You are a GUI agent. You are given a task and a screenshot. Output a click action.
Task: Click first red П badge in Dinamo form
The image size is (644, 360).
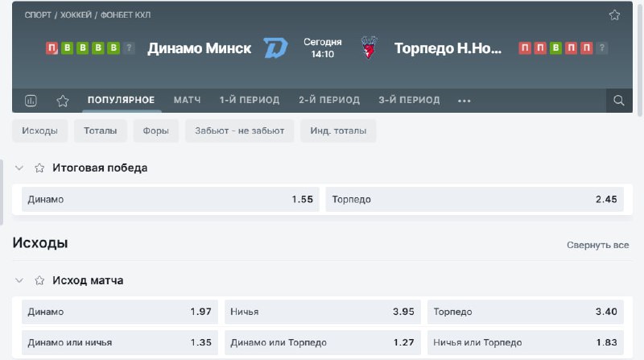click(x=52, y=48)
